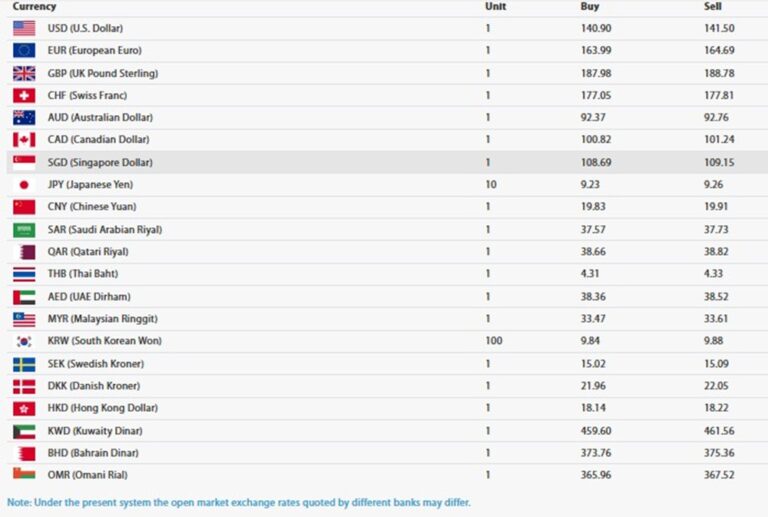Screen dimensions: 768x517
Task: Click the UK Union Jack flag icon
Action: tap(24, 73)
